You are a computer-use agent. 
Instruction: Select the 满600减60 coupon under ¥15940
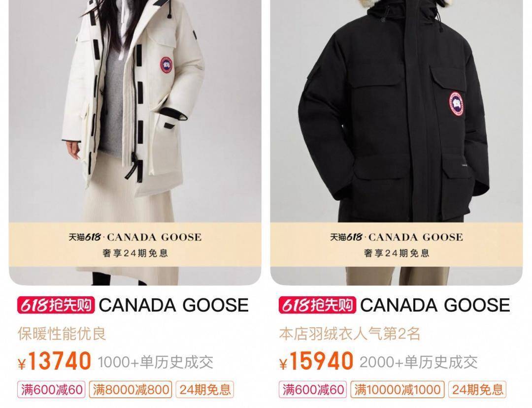coord(313,390)
